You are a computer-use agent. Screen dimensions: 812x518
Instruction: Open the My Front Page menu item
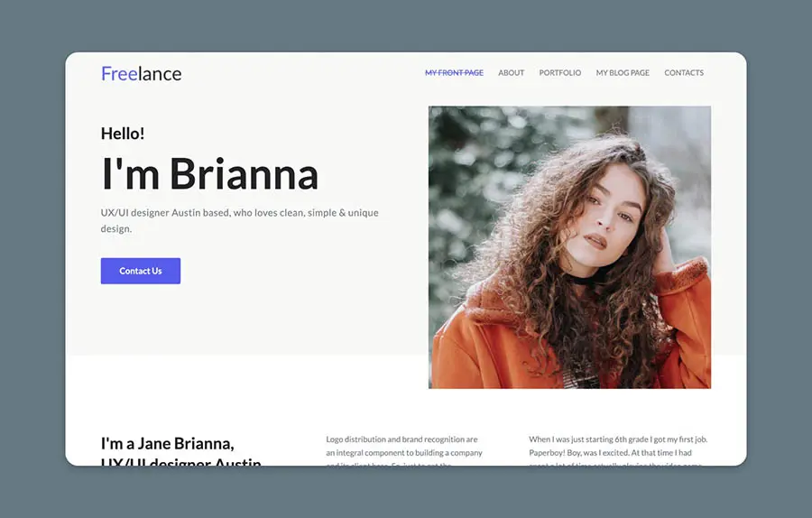(454, 73)
